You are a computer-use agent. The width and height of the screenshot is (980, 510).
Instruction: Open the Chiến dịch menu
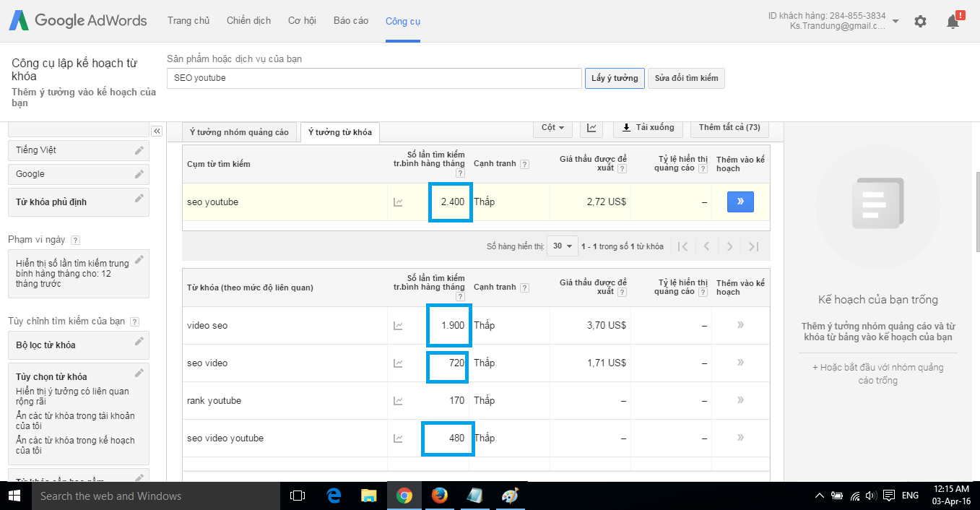[248, 21]
